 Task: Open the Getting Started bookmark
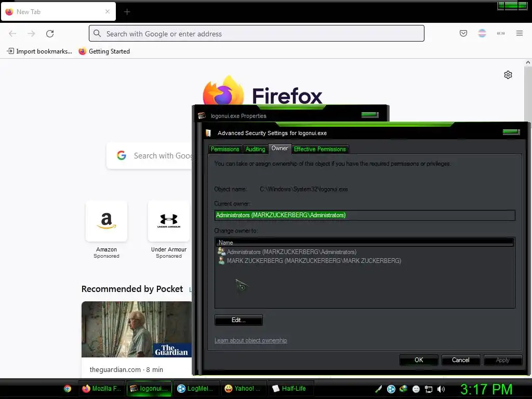[x=104, y=51]
